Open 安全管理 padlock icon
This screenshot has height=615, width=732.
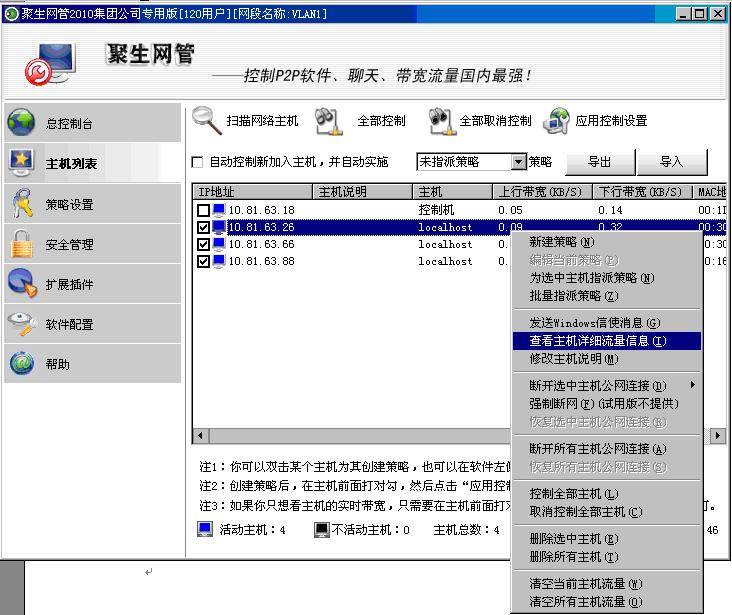pyautogui.click(x=22, y=244)
